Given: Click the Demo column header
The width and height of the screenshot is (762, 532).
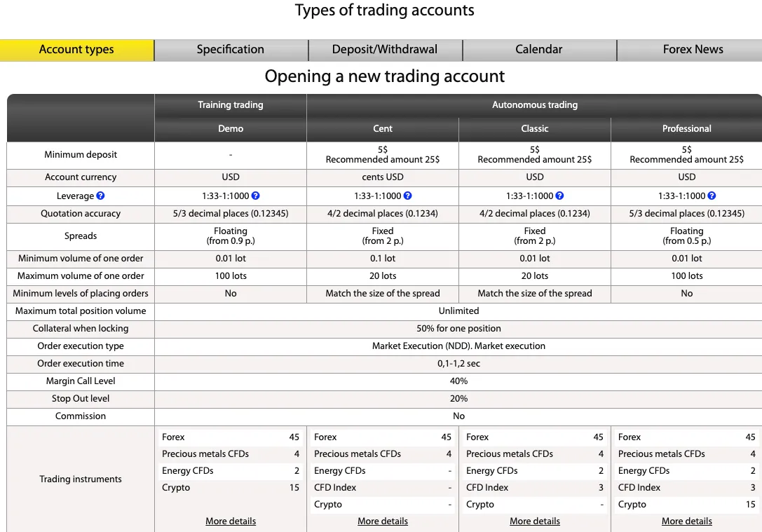Looking at the screenshot, I should (231, 129).
